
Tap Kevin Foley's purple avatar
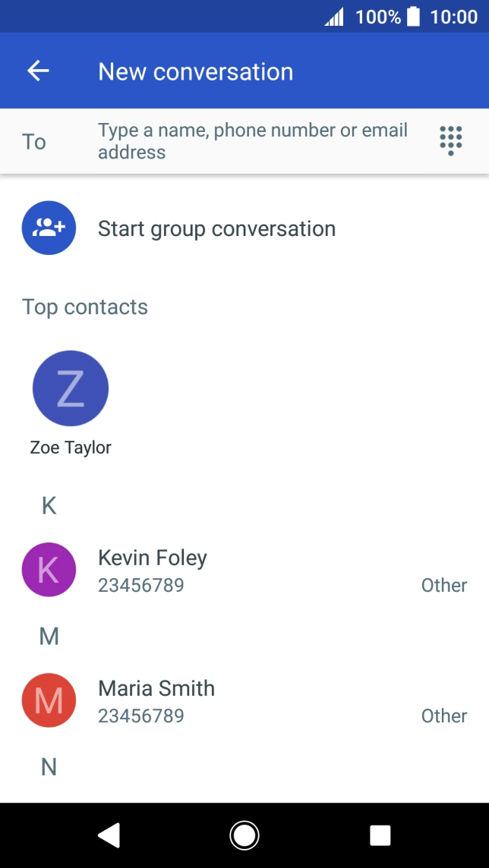click(x=49, y=570)
